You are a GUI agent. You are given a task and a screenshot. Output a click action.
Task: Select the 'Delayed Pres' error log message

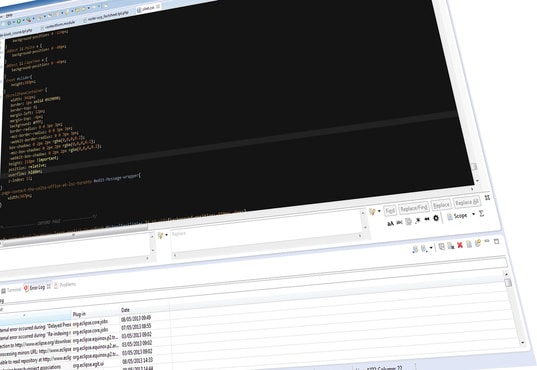(36, 327)
